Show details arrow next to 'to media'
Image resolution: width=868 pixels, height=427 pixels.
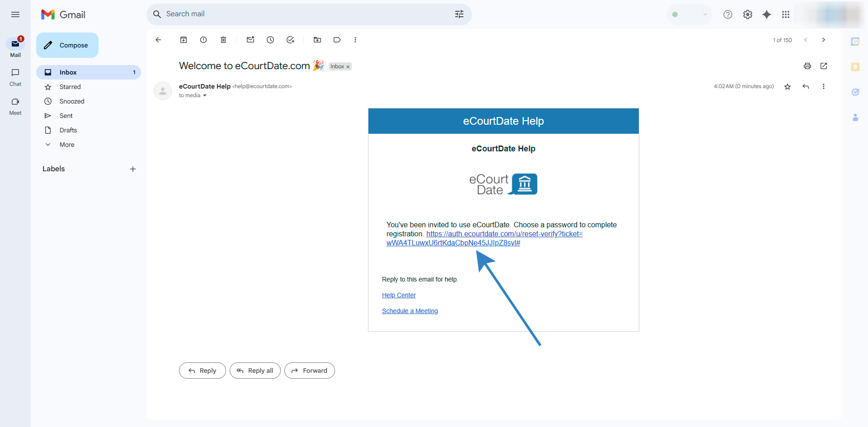click(x=205, y=95)
